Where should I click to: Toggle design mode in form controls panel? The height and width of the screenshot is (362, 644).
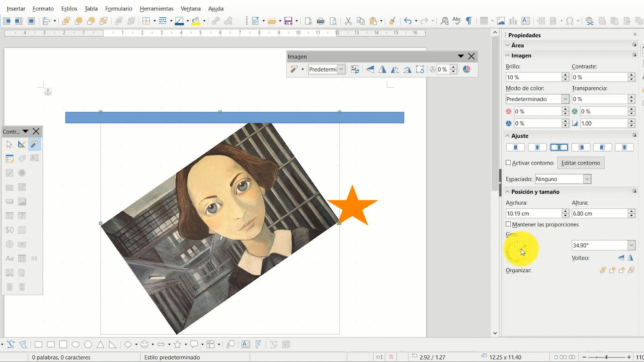click(x=22, y=144)
